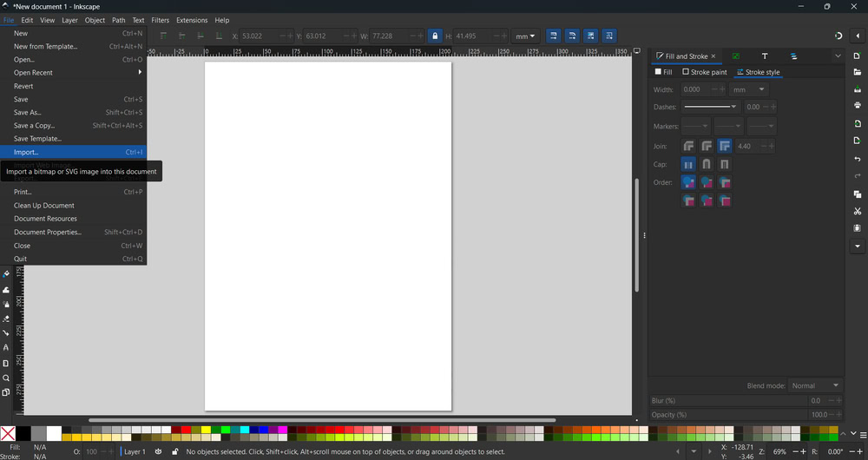Select the Eraser tool

(x=6, y=319)
